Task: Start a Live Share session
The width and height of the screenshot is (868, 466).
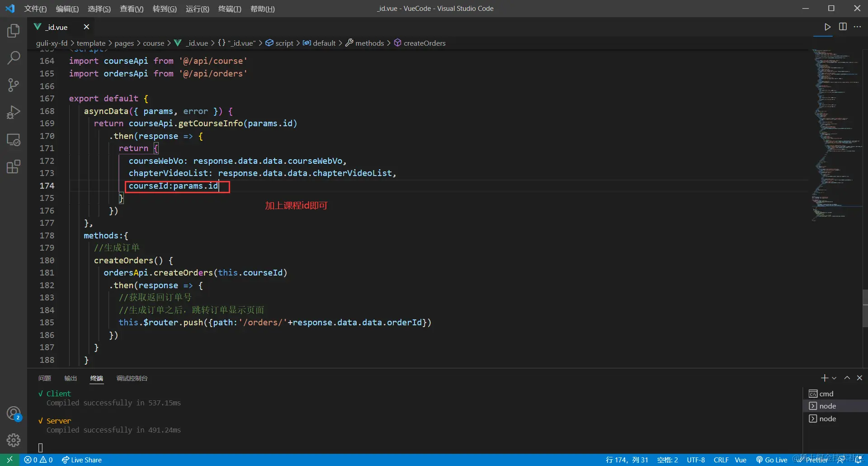Action: pos(82,460)
